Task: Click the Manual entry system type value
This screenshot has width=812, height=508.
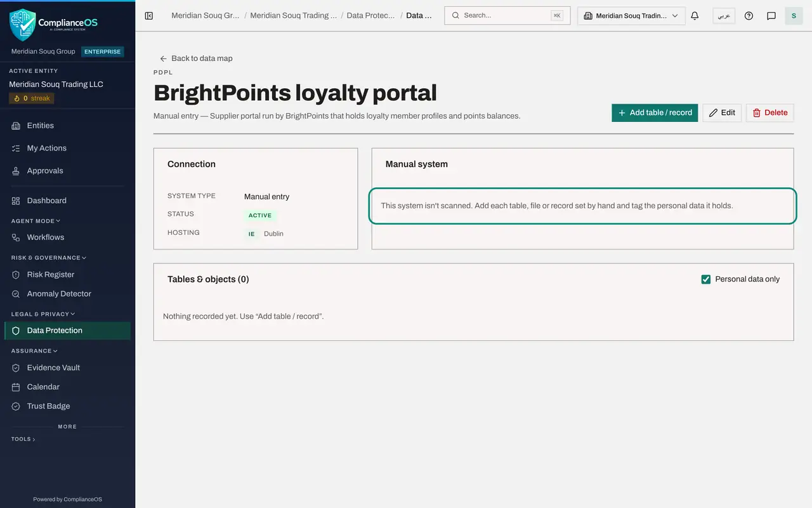Action: pyautogui.click(x=266, y=197)
